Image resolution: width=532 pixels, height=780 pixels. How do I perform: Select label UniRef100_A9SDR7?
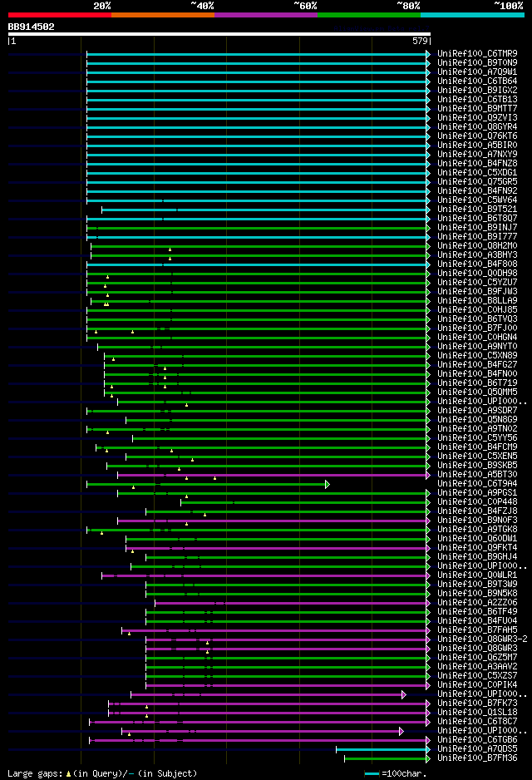coord(477,411)
